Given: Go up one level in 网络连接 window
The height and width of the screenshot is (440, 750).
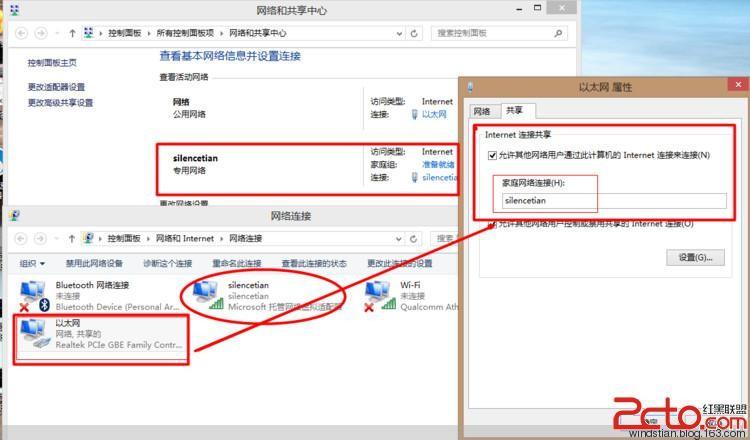Looking at the screenshot, I should tap(71, 238).
